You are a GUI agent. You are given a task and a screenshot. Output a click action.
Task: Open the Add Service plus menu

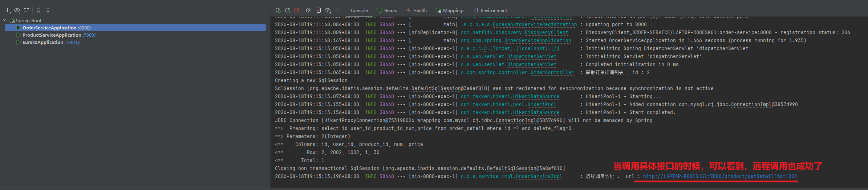click(8, 10)
